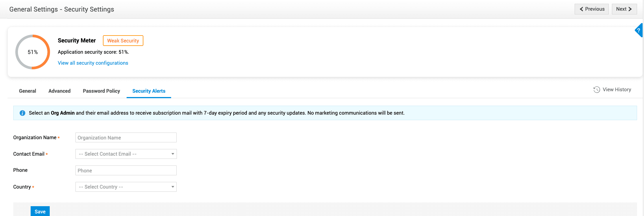Screen dimensions: 644x216
Task: Click the left chevron on Previous
Action: coord(581,9)
